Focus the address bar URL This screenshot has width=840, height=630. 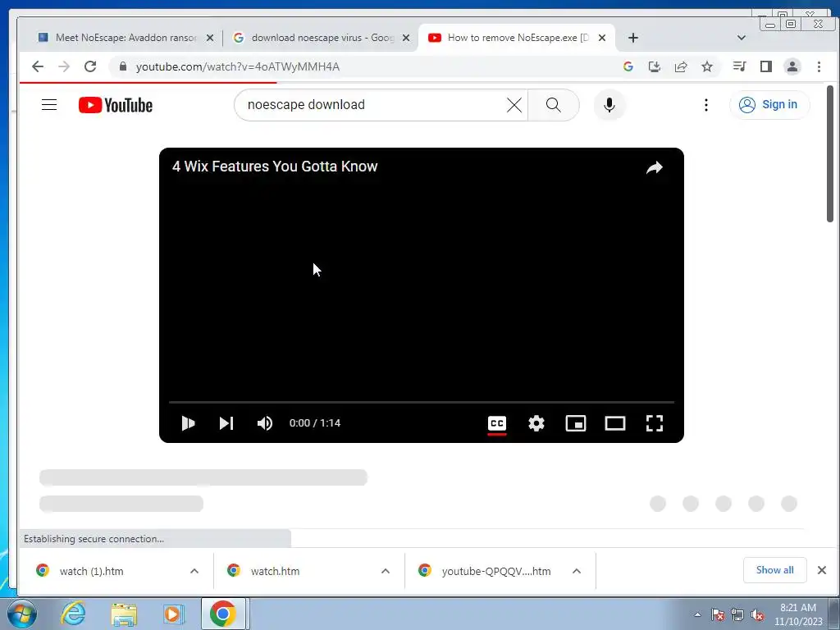coord(237,67)
